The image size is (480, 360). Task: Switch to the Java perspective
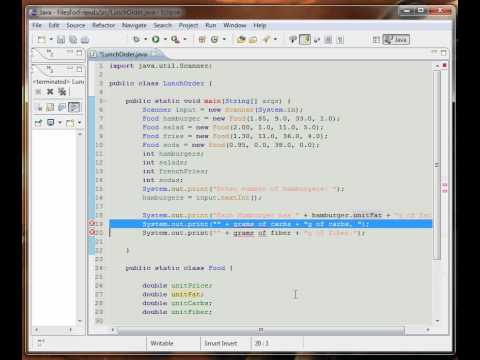[x=396, y=40]
